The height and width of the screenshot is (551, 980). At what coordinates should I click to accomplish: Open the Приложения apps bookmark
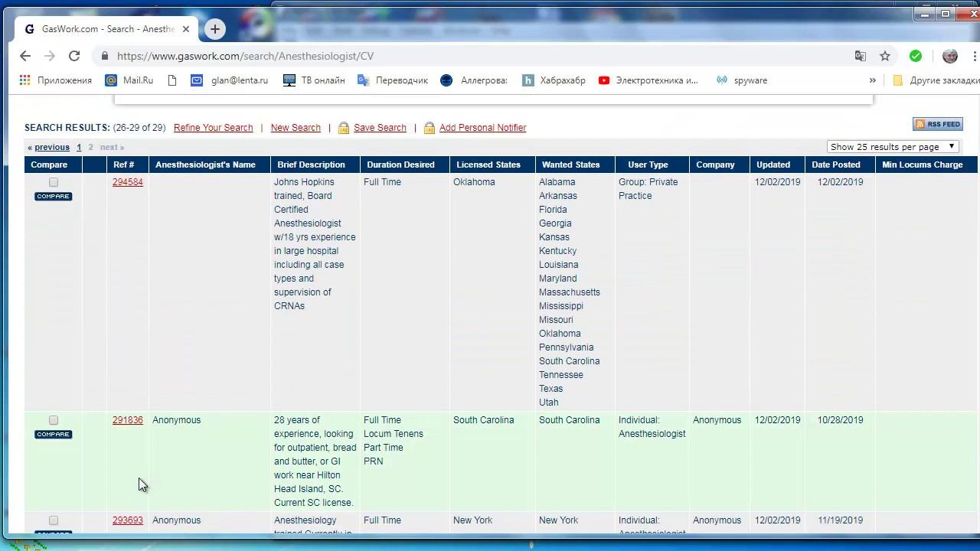(55, 80)
